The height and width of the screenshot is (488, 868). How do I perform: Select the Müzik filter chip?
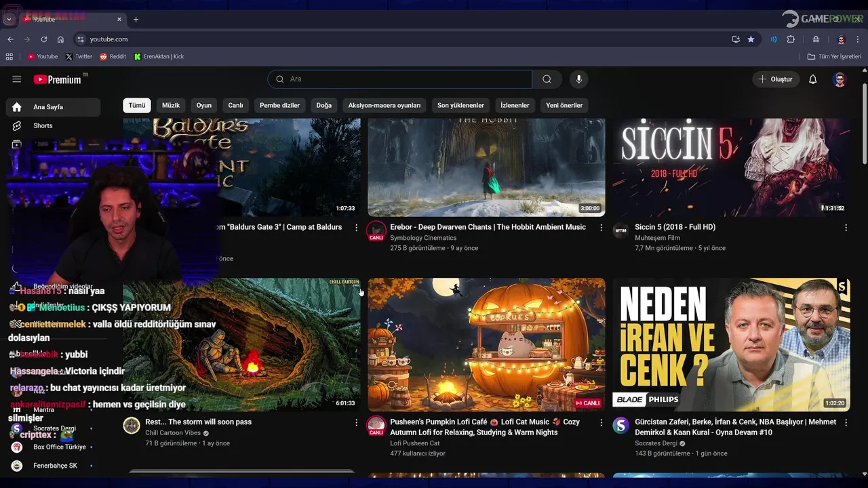click(x=171, y=106)
